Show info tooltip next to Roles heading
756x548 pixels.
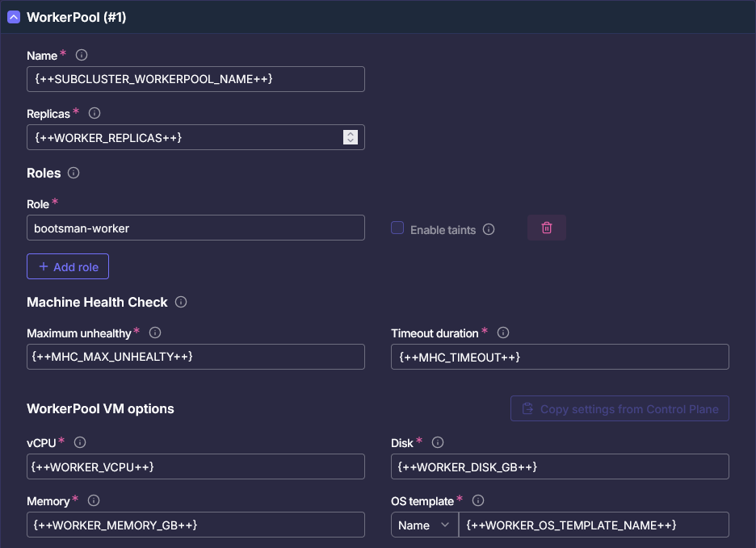pyautogui.click(x=73, y=173)
